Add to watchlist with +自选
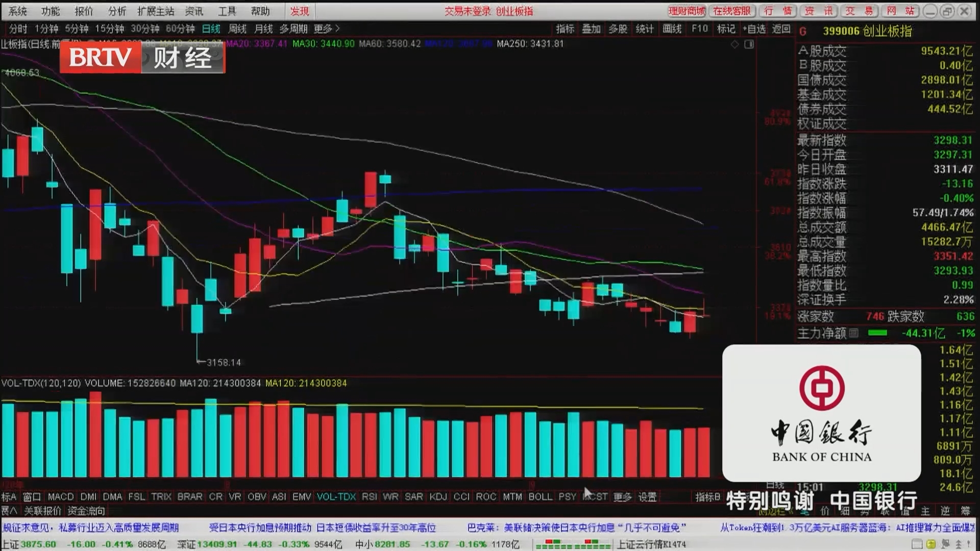 point(754,29)
